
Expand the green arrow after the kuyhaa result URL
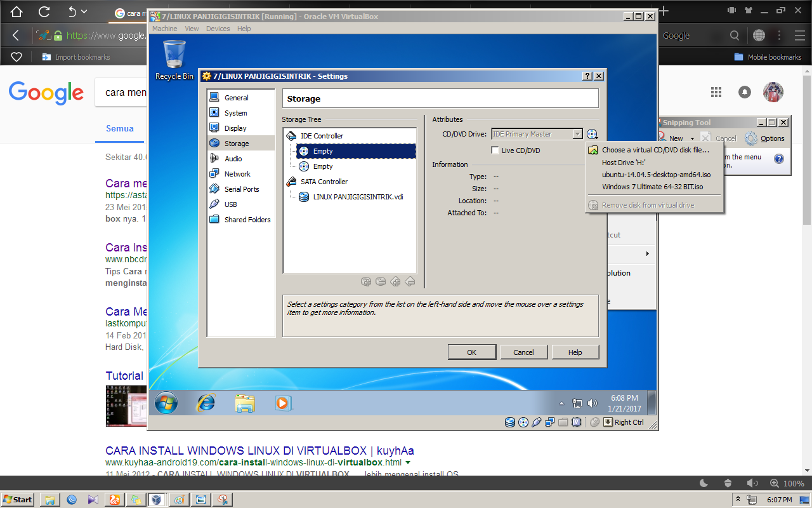[x=407, y=463]
